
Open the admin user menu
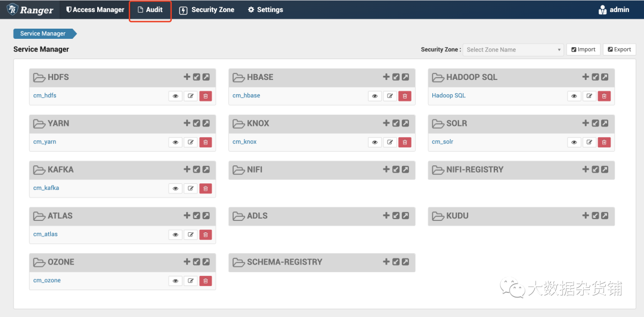click(614, 10)
